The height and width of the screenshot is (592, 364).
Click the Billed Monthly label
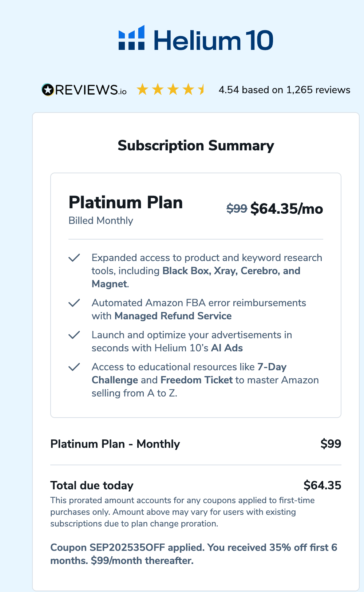pos(101,221)
